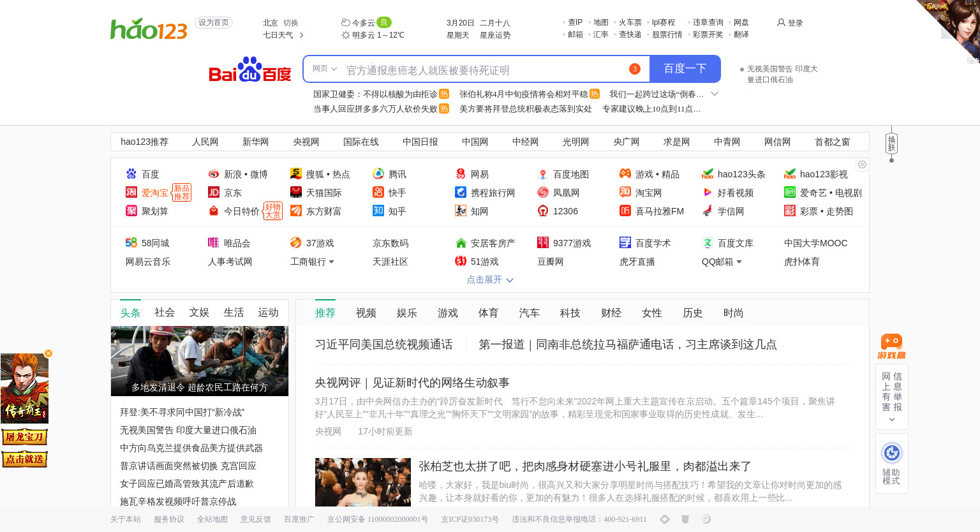Open the Ximalaya FM icon link
The width and height of the screenshot is (980, 532).
click(x=625, y=211)
